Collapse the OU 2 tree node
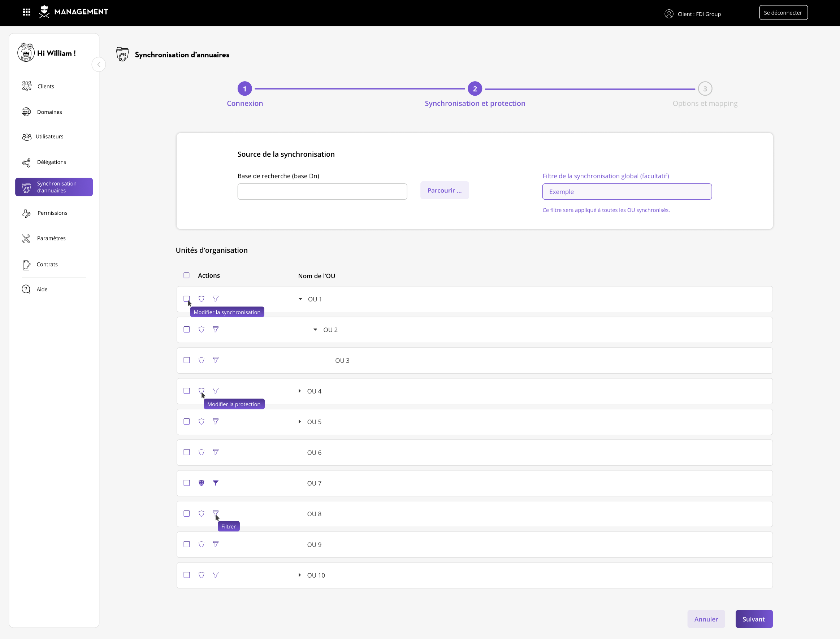Image resolution: width=840 pixels, height=639 pixels. pyautogui.click(x=315, y=330)
